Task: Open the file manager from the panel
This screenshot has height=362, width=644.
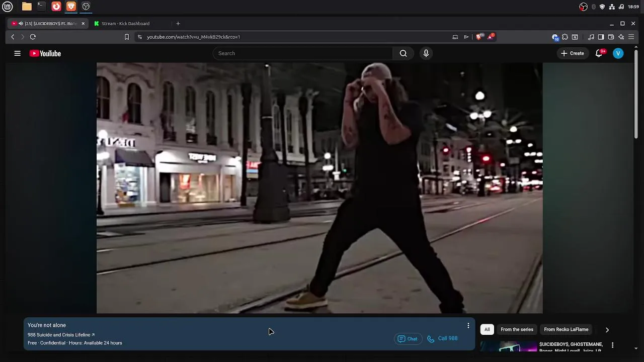Action: point(27,7)
